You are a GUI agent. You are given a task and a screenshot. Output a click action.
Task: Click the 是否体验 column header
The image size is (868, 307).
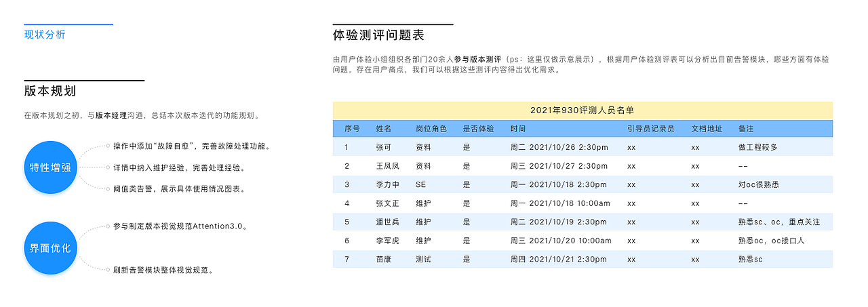coord(478,128)
